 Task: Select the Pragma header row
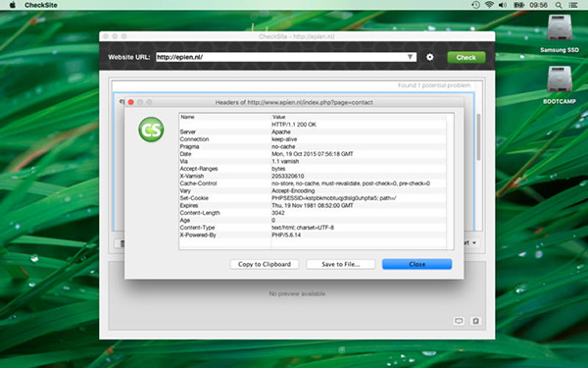pos(313,146)
